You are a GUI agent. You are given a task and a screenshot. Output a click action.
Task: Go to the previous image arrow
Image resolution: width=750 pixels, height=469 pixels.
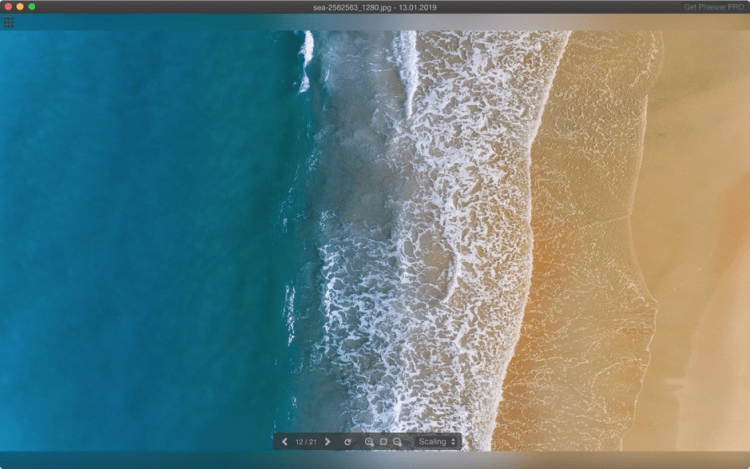(285, 441)
